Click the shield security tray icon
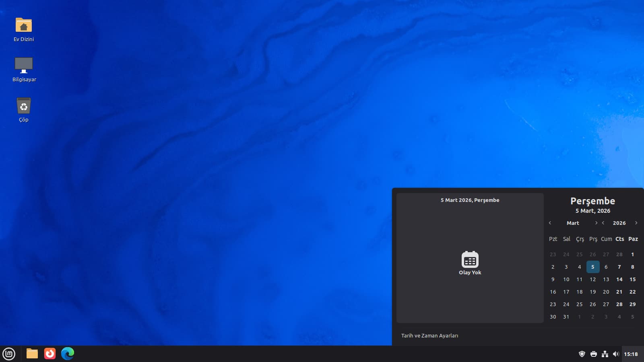 (x=582, y=354)
